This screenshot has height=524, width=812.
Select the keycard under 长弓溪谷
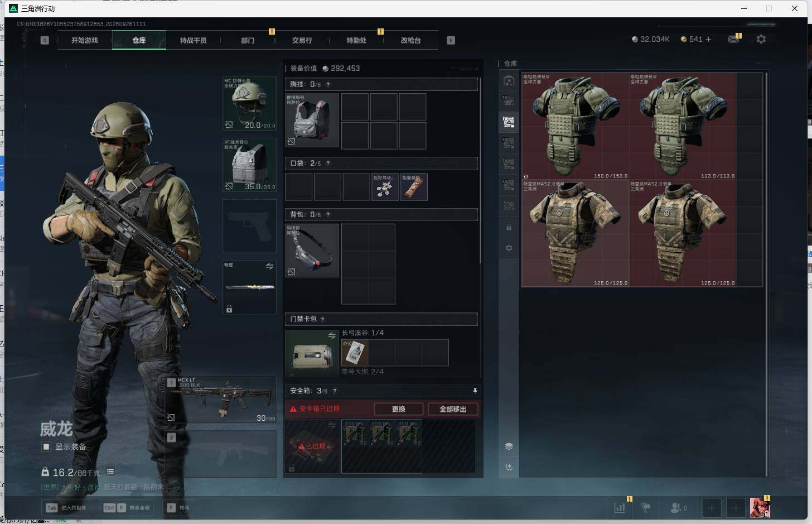(355, 353)
